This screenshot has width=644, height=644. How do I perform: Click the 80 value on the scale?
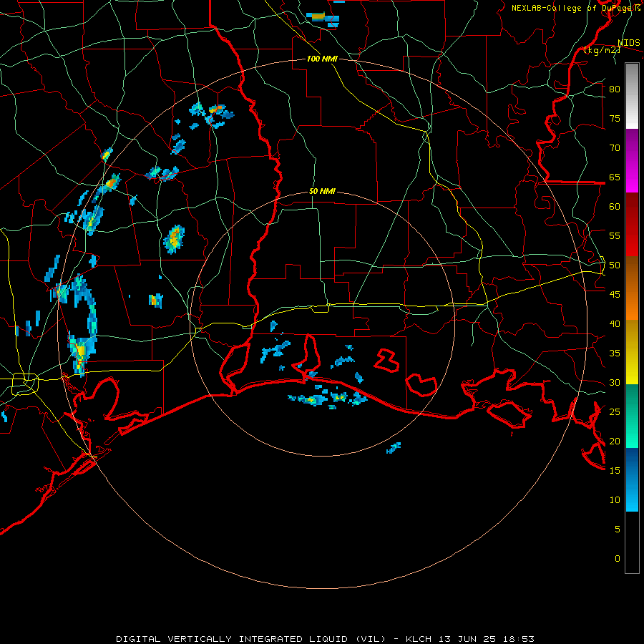pos(615,89)
